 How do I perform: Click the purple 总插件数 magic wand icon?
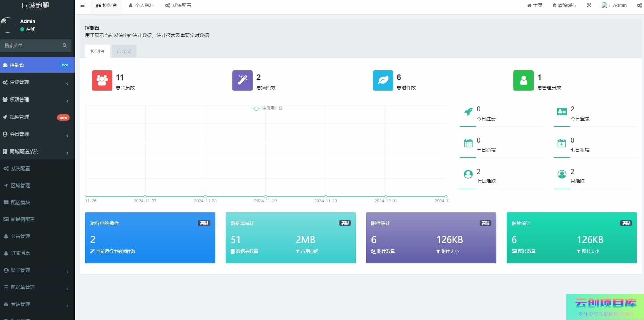pos(242,81)
